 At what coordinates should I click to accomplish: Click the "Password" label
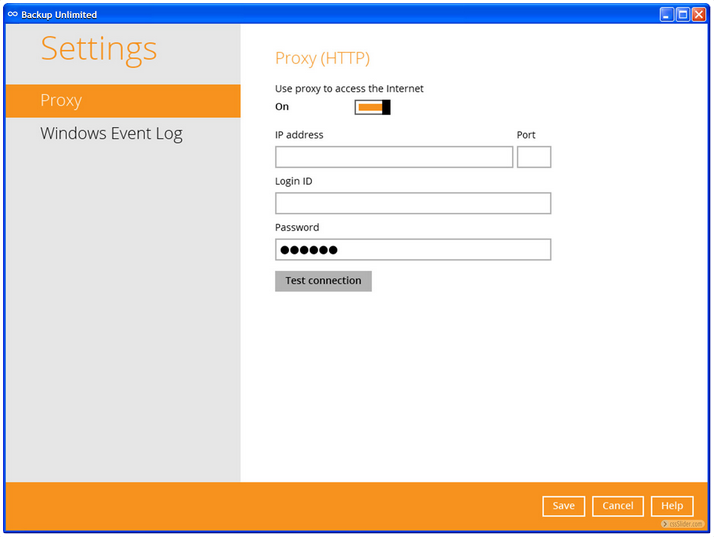(x=297, y=228)
